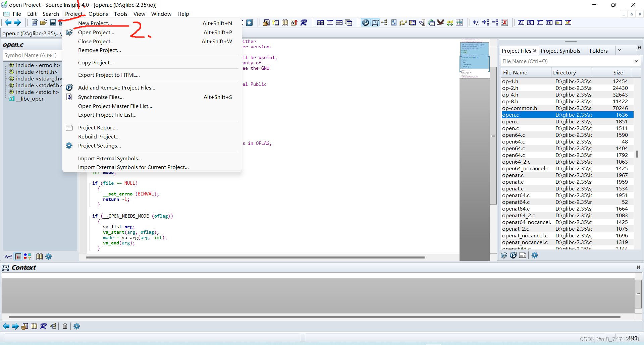Open Context window settings gear
Screen dimensions: 644x345
(x=77, y=326)
